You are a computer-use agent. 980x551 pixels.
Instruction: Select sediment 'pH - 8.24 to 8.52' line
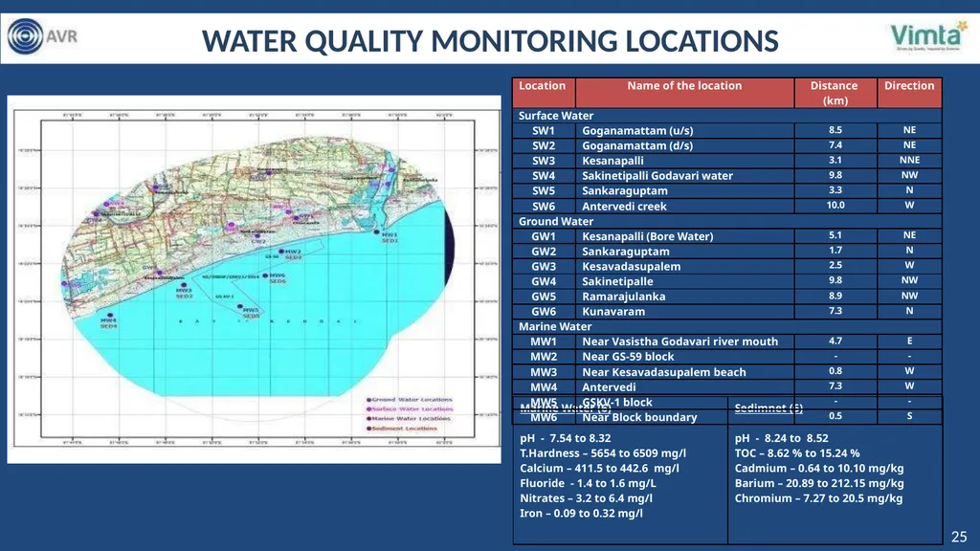click(x=781, y=438)
